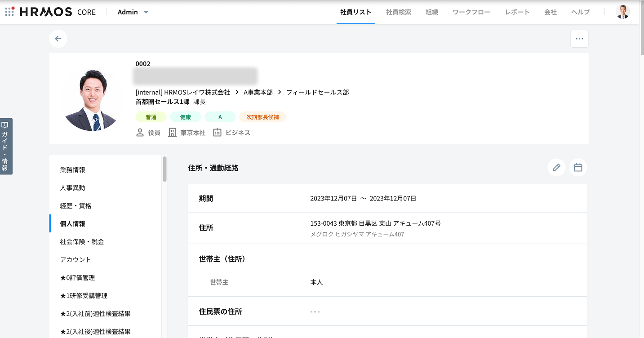Click the list icon beside ビジネス

(218, 133)
